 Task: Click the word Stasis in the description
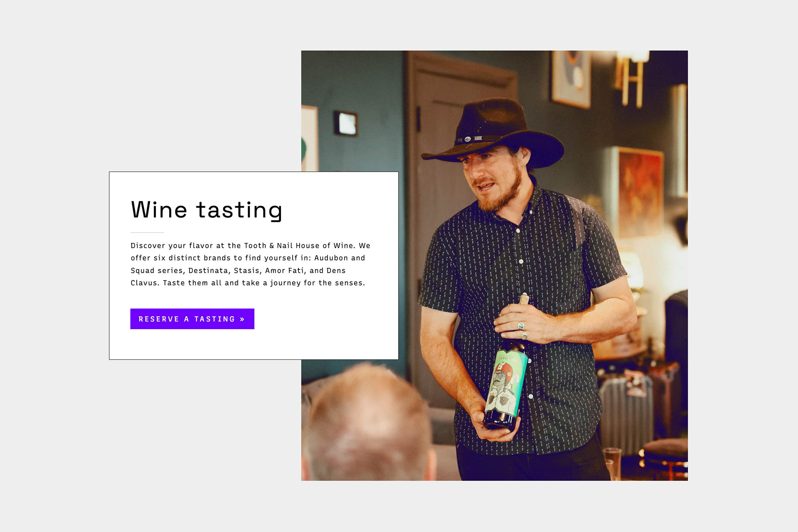pos(247,271)
